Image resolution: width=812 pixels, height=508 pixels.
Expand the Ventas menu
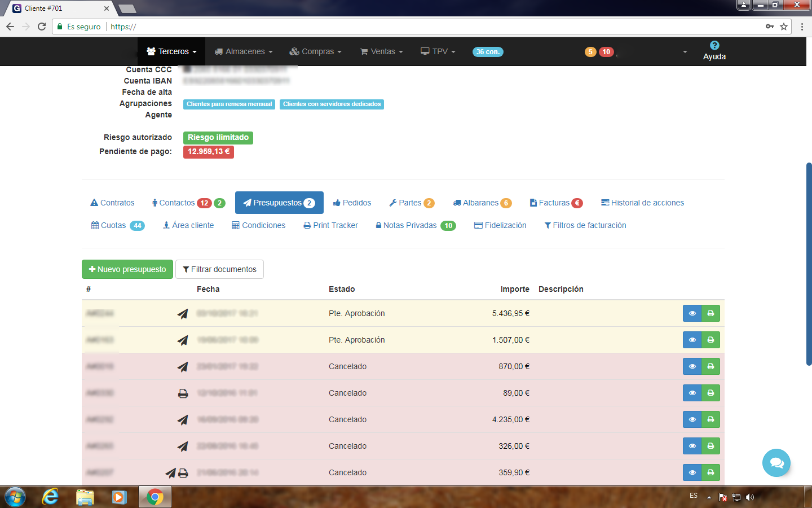382,51
